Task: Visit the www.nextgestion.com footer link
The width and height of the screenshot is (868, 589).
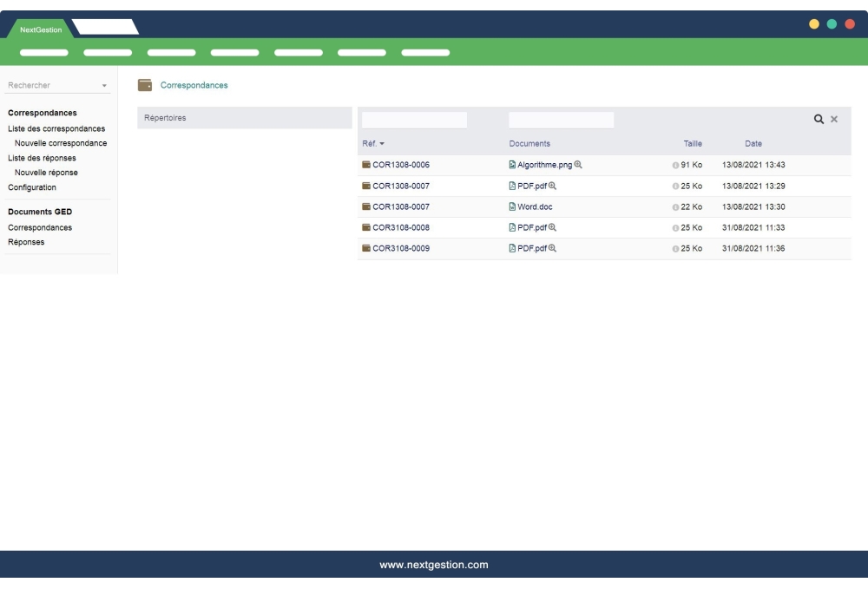Action: [434, 564]
